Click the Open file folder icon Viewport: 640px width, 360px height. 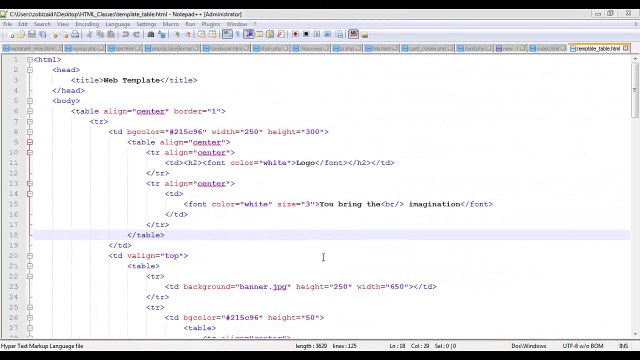[21, 35]
